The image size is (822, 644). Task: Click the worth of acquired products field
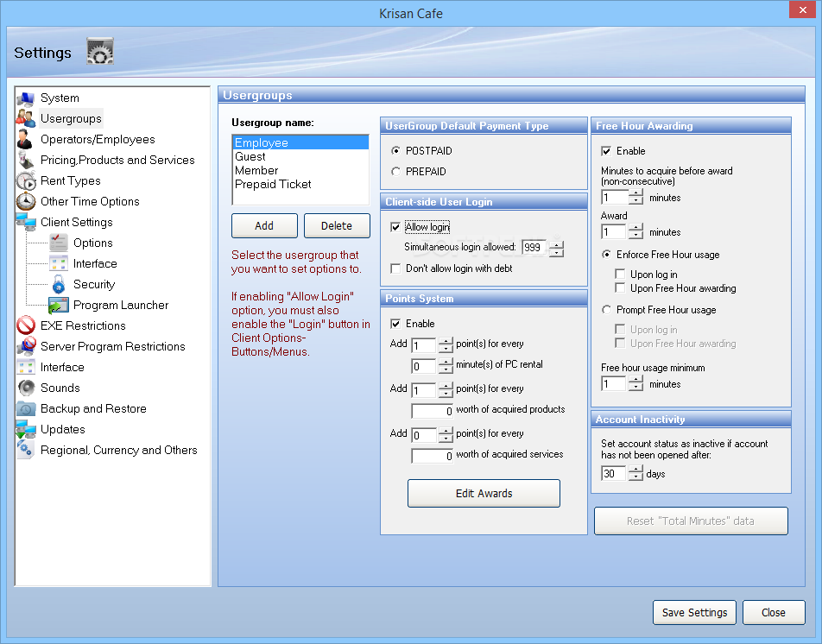click(x=432, y=411)
